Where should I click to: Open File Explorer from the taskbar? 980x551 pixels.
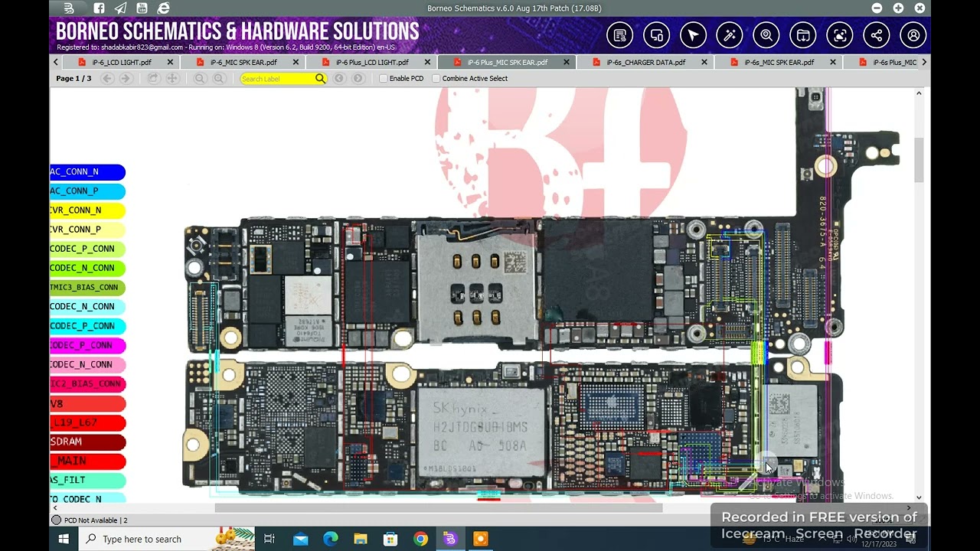[x=361, y=539]
